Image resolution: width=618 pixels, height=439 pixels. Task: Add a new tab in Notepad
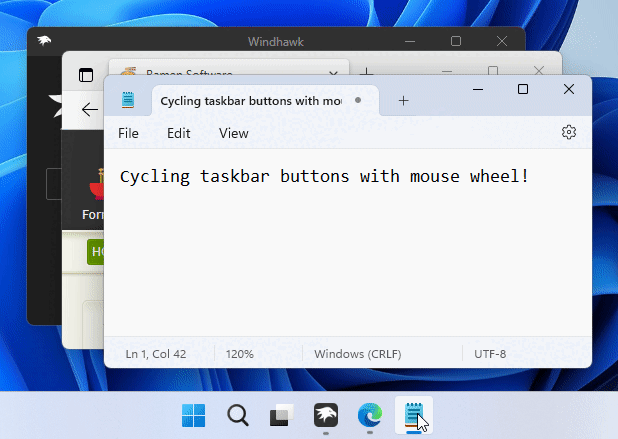point(403,101)
